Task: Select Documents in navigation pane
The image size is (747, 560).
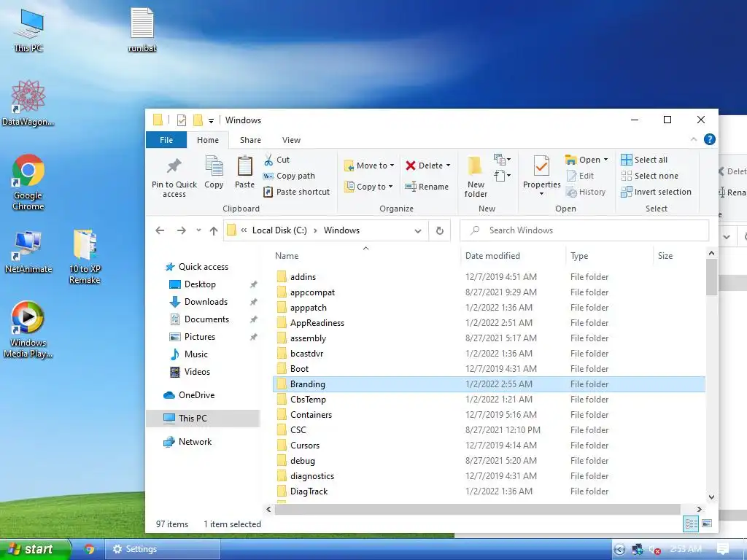Action: (206, 319)
